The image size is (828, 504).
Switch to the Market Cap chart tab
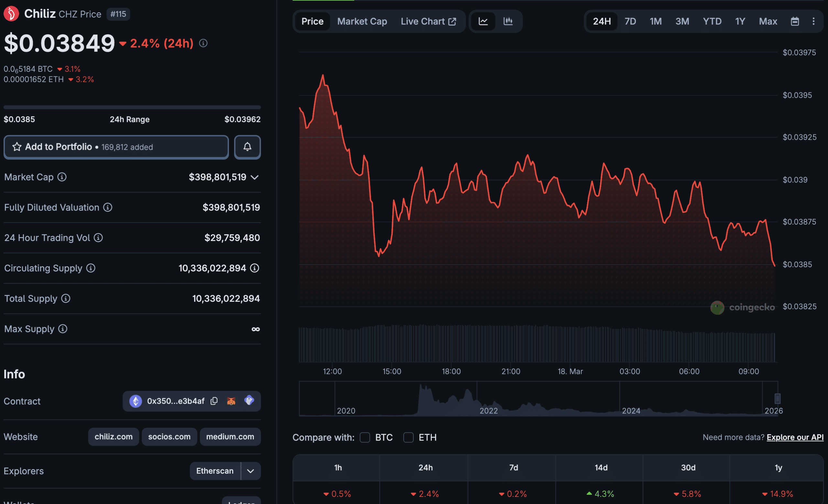click(x=362, y=21)
